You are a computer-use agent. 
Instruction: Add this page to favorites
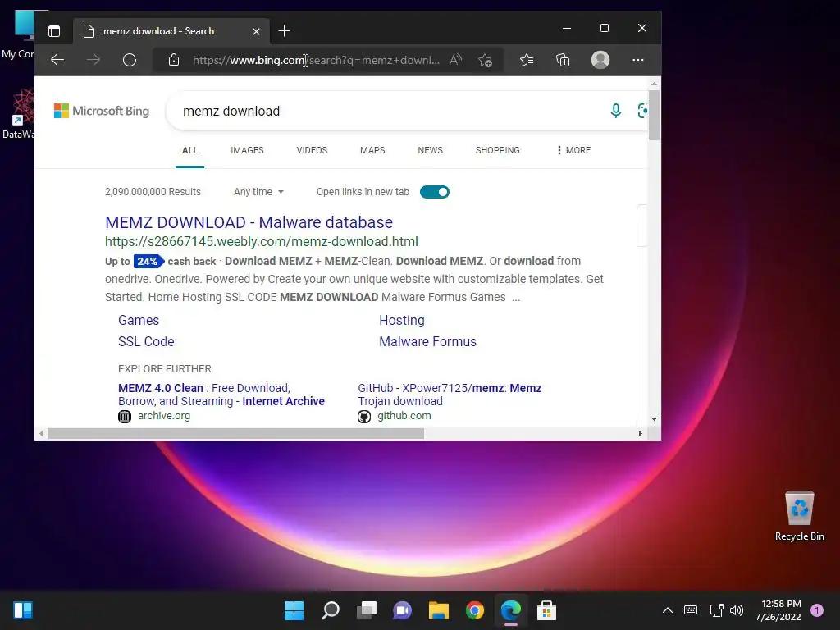click(486, 60)
